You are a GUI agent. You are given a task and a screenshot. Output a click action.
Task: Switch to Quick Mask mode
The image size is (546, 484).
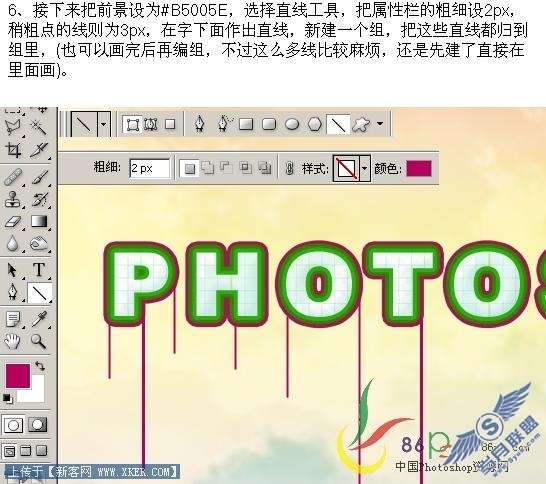[x=38, y=424]
